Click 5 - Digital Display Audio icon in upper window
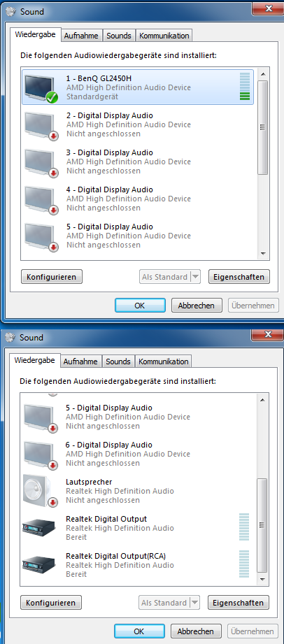284x644 pixels. (41, 236)
